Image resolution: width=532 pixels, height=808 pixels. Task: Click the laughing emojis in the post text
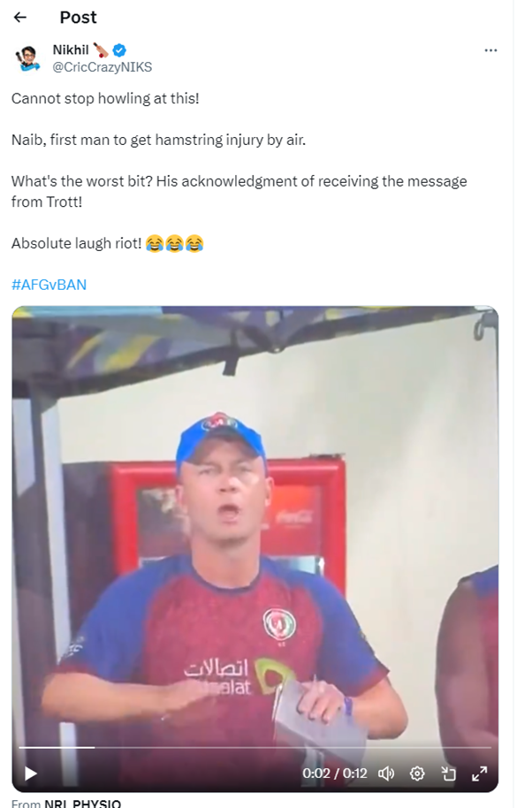175,243
